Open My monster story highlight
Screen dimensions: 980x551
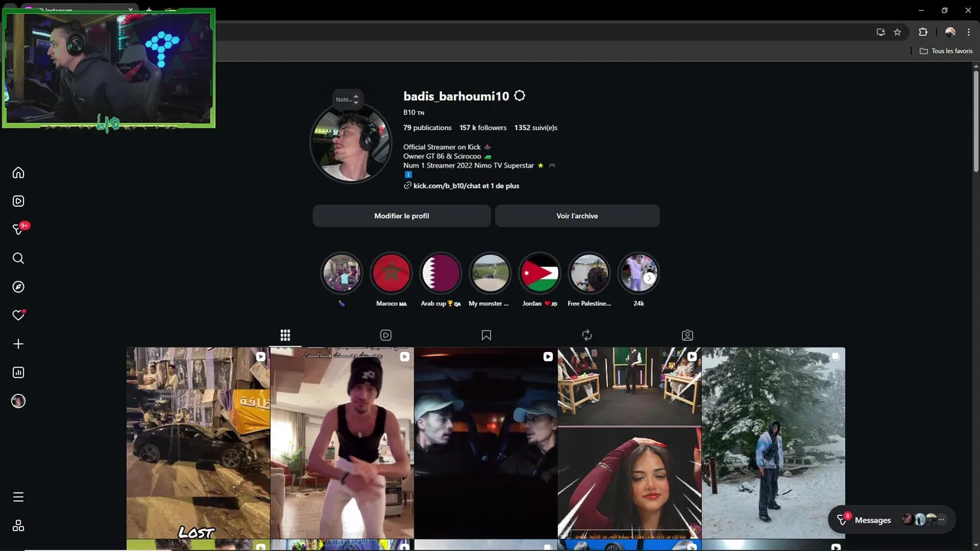[x=489, y=273]
